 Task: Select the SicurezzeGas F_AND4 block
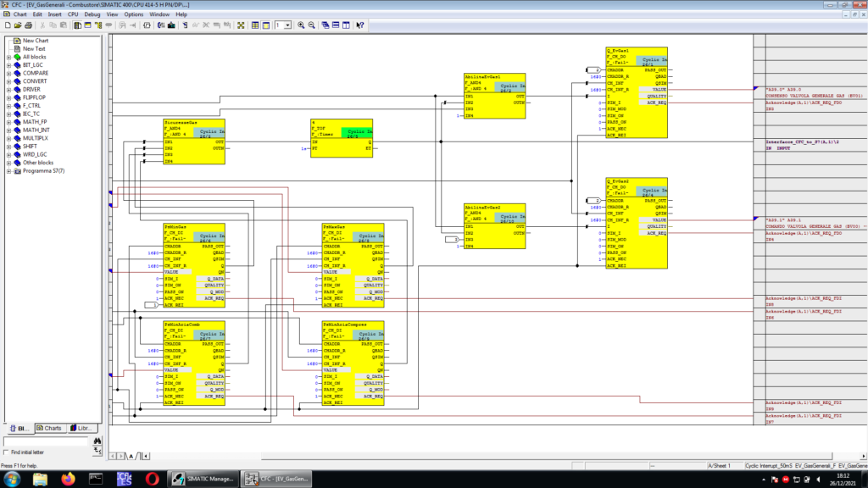(x=194, y=141)
